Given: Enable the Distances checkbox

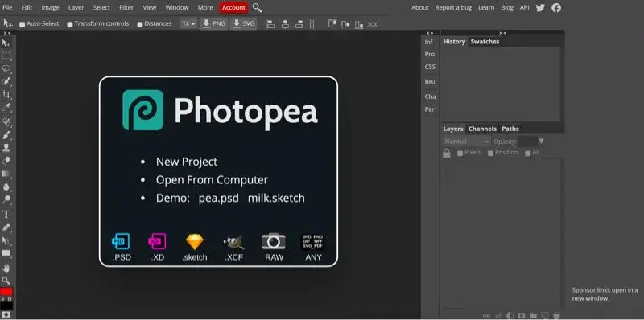Looking at the screenshot, I should [140, 24].
